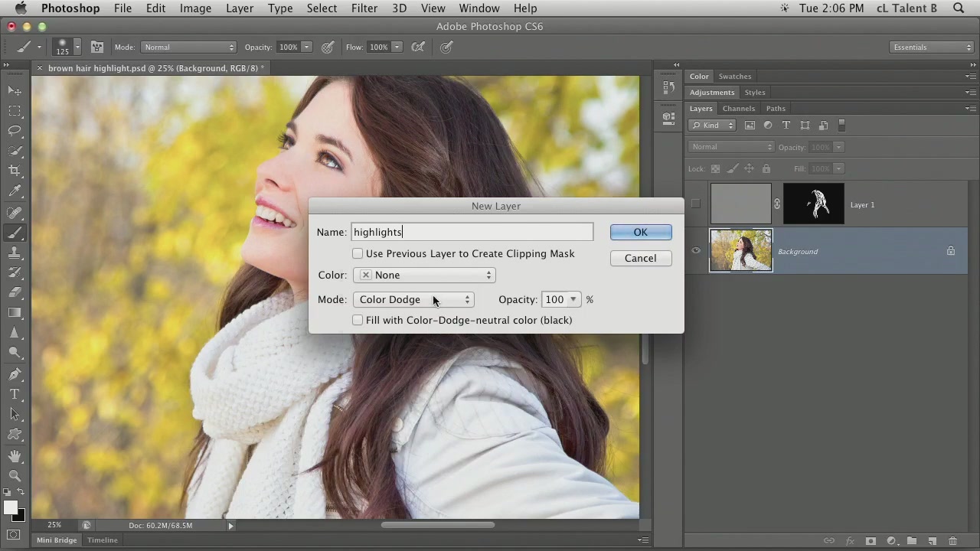Select the Clone Stamp tool
Viewport: 980px width, 551px height.
point(15,253)
